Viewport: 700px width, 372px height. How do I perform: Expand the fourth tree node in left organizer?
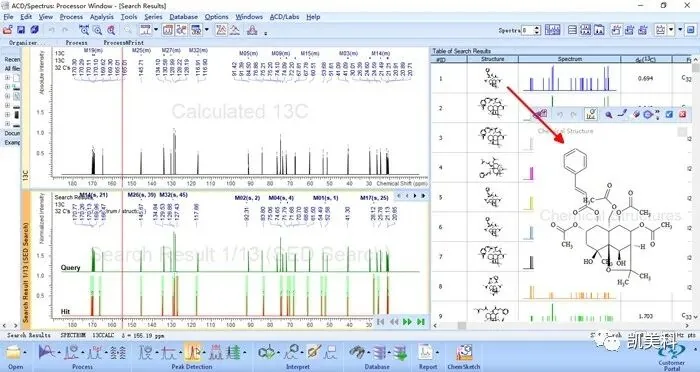(x=7, y=106)
